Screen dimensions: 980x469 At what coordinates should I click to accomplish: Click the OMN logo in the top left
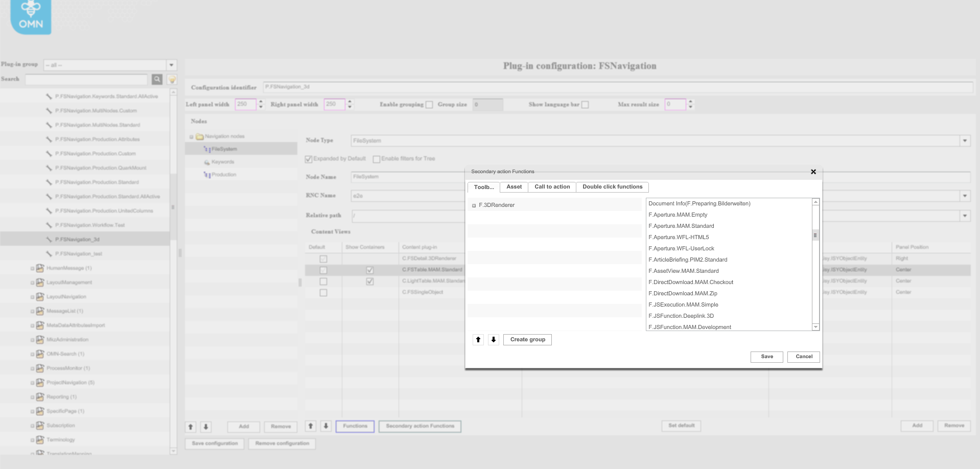(30, 17)
